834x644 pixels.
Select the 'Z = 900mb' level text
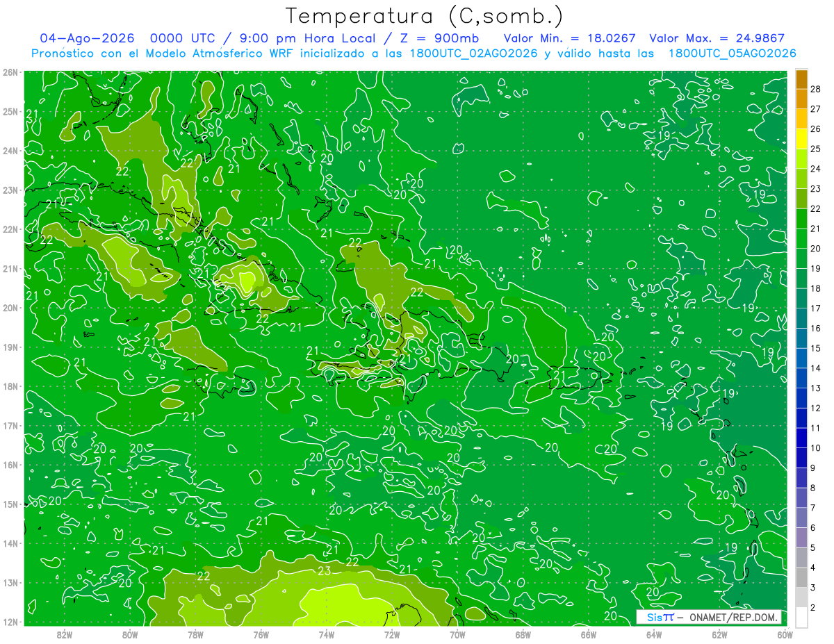click(x=439, y=39)
